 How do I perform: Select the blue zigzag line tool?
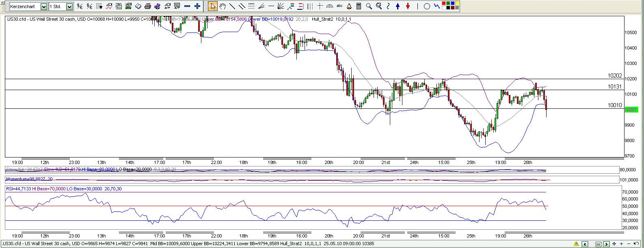(437, 6)
